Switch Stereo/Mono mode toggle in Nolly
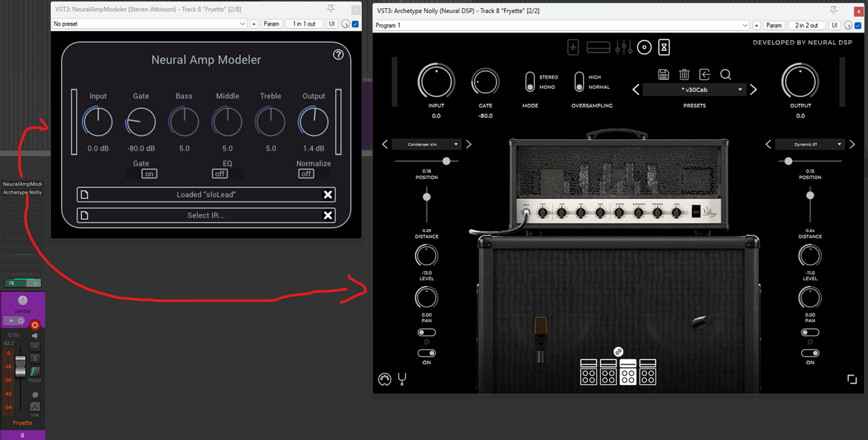Screen dimensions: 868x440 pyautogui.click(x=530, y=82)
